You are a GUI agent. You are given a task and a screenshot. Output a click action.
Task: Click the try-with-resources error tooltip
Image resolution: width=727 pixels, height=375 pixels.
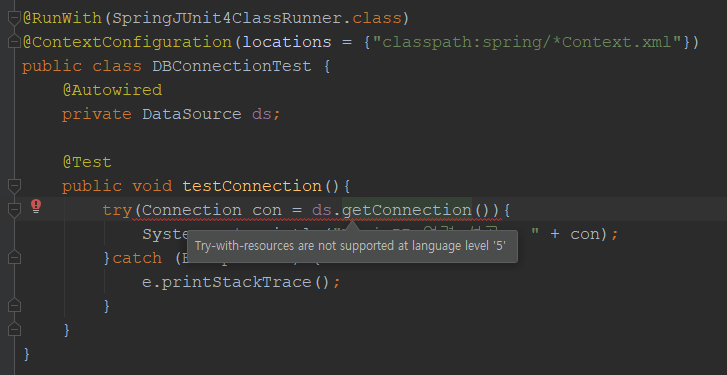point(352,246)
